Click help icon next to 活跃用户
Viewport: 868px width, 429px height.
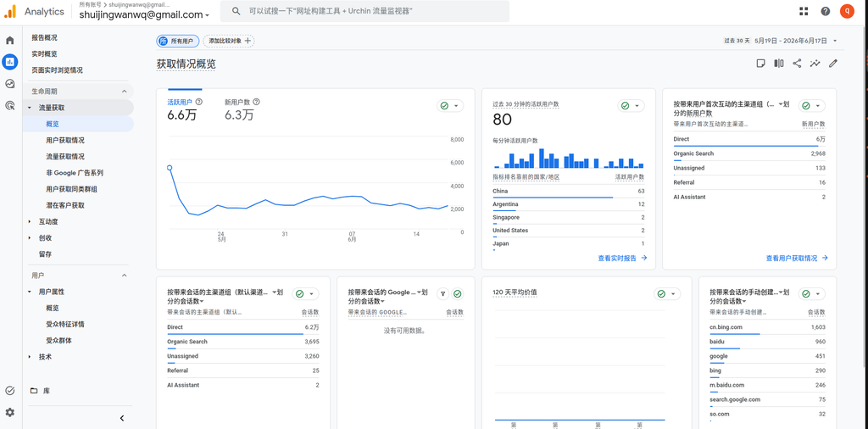coord(199,102)
